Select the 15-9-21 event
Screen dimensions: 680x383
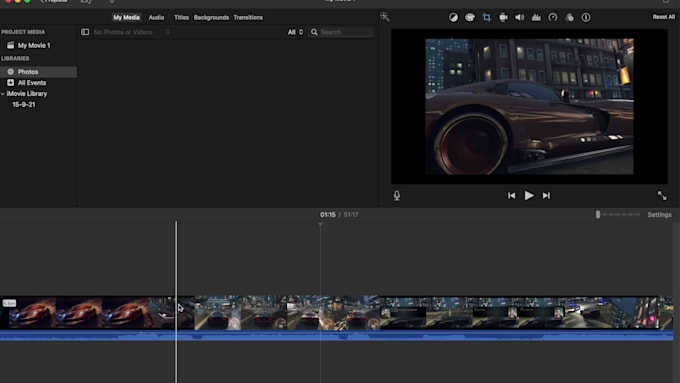click(24, 105)
